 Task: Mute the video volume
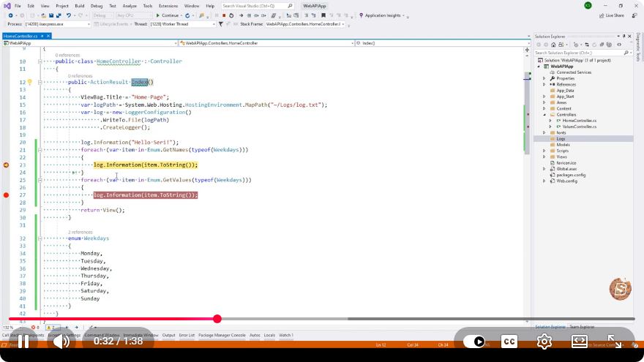point(61,341)
